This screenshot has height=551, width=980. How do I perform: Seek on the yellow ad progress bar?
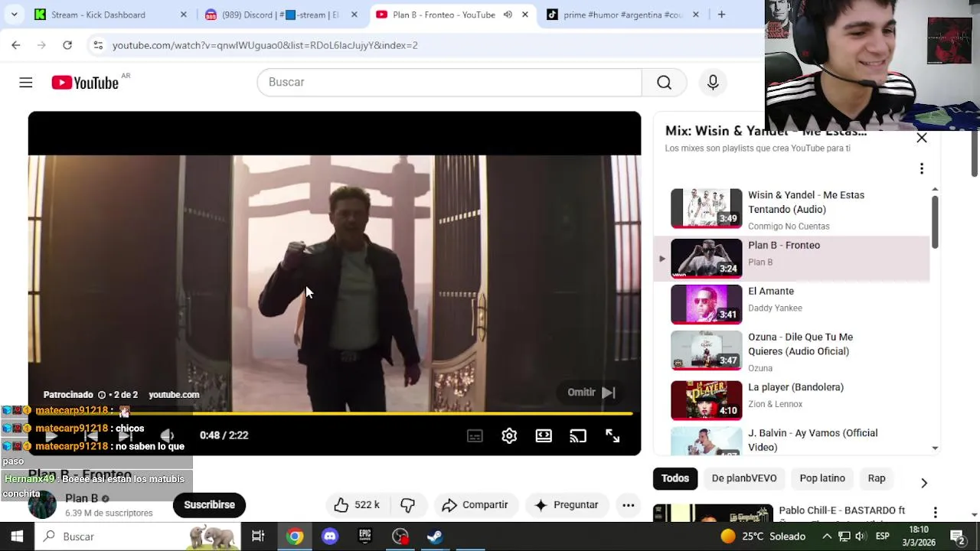click(331, 413)
